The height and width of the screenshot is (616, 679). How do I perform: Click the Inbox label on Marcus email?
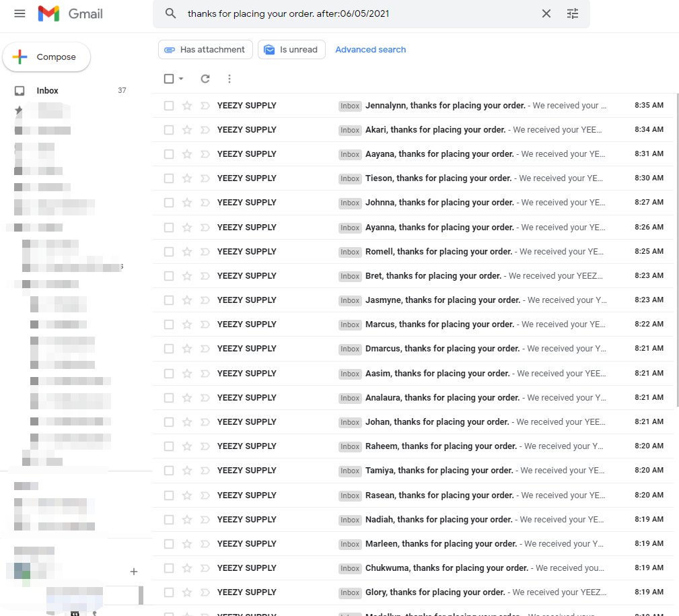pyautogui.click(x=350, y=324)
